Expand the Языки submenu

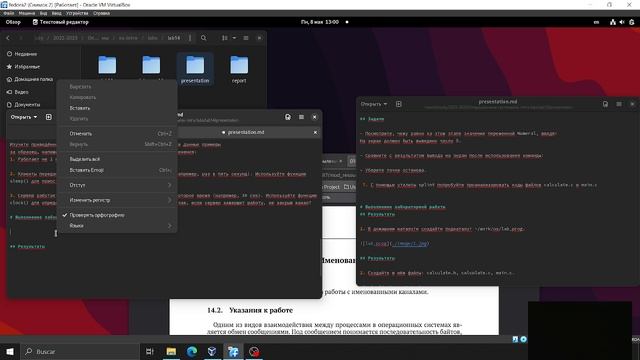pos(117,226)
